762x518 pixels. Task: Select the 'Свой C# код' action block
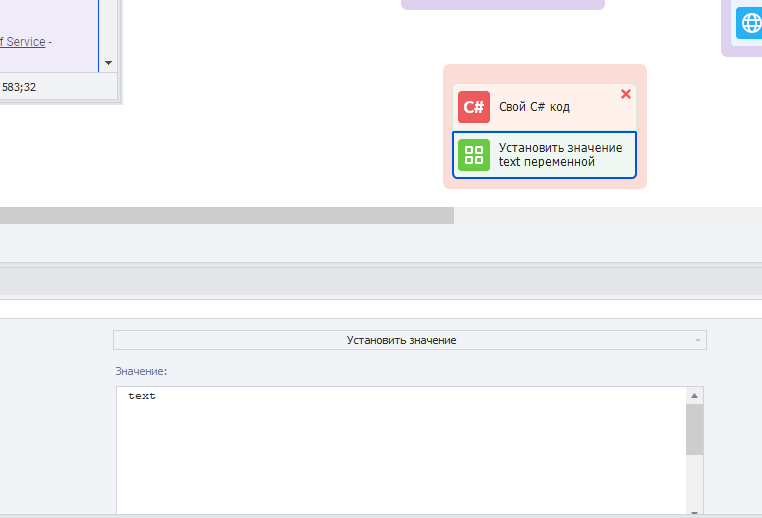point(544,107)
